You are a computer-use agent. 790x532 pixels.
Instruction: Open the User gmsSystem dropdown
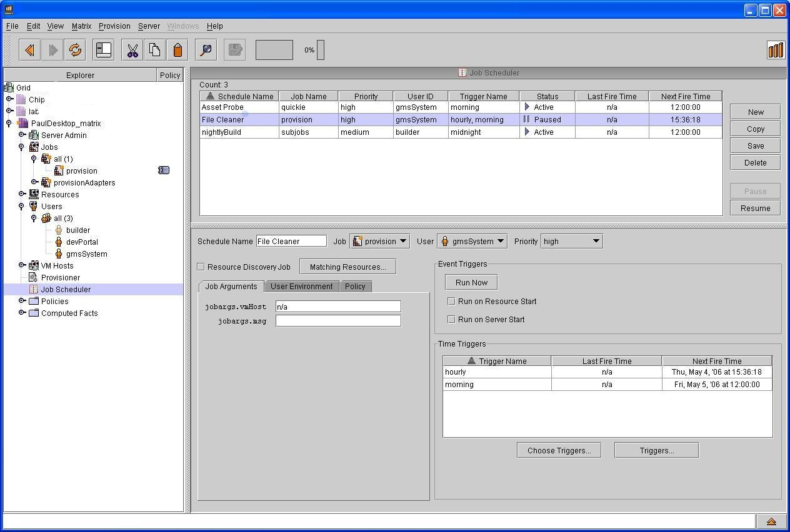coord(472,241)
